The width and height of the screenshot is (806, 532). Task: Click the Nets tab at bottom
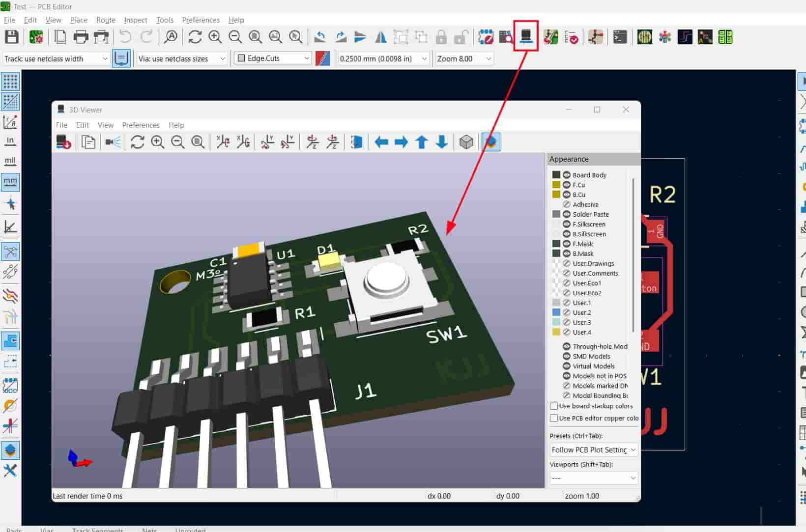149,529
